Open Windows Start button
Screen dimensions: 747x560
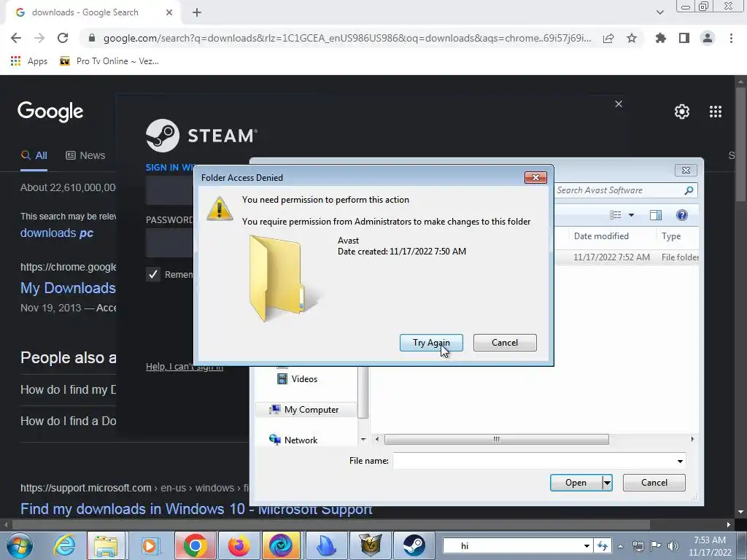pyautogui.click(x=20, y=545)
